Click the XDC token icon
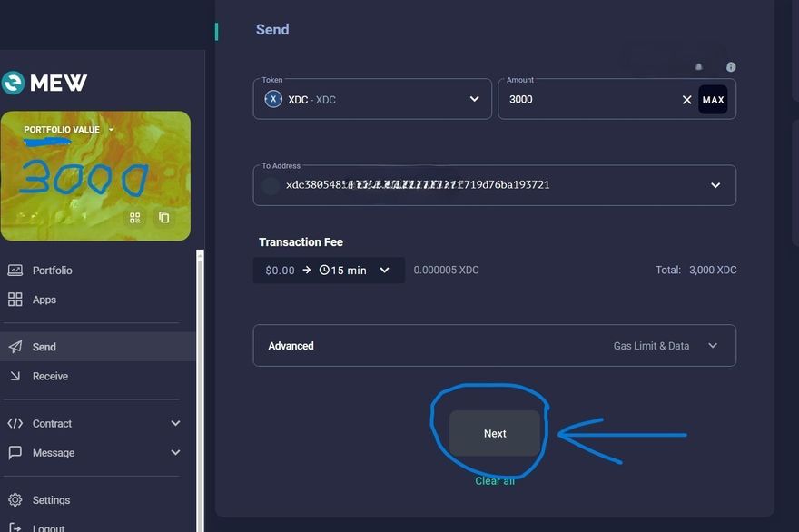The width and height of the screenshot is (799, 532). (273, 99)
